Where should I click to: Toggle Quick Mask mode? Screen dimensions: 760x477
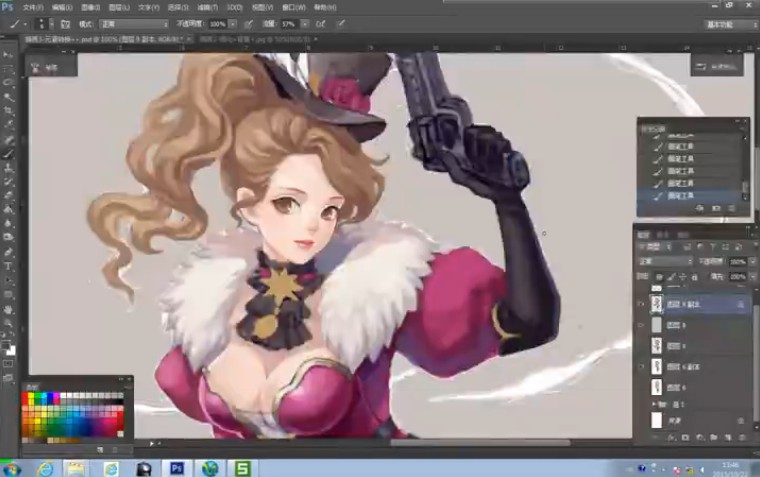pyautogui.click(x=8, y=364)
